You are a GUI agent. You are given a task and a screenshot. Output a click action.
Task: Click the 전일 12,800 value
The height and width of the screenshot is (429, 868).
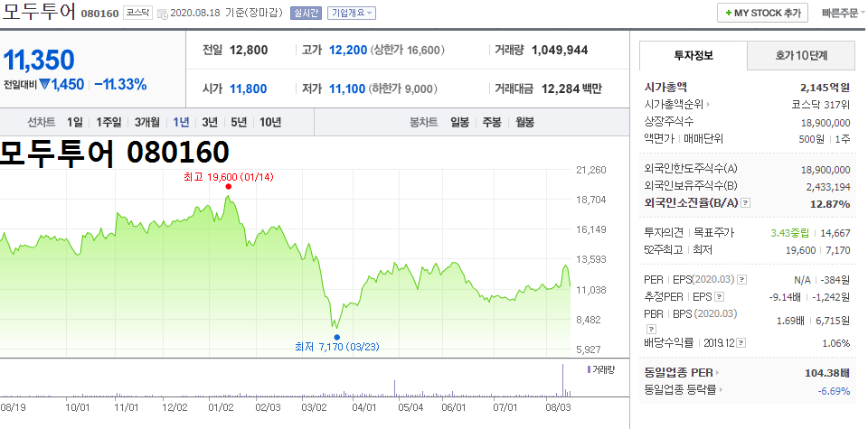tap(249, 51)
